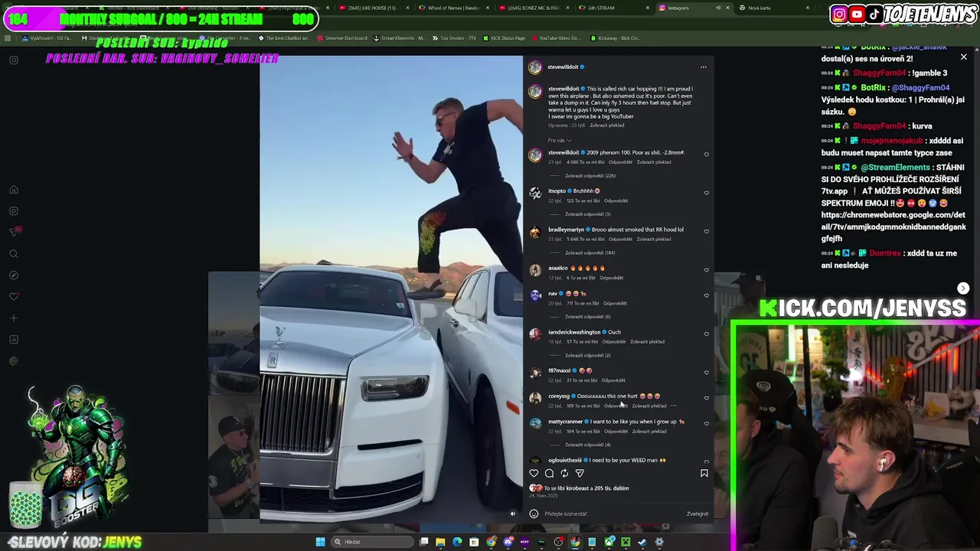
Task: Open the comment bubble icon under the post
Action: pos(549,473)
